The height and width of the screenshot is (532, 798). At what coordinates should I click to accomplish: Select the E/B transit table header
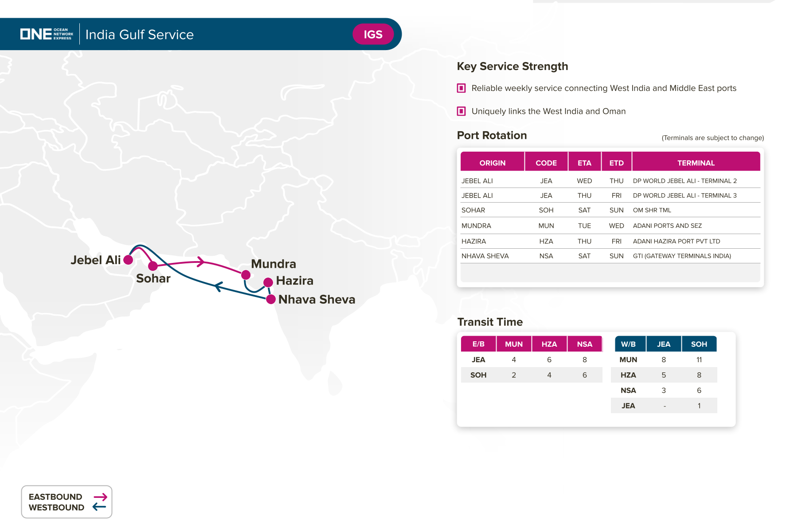pos(478,344)
